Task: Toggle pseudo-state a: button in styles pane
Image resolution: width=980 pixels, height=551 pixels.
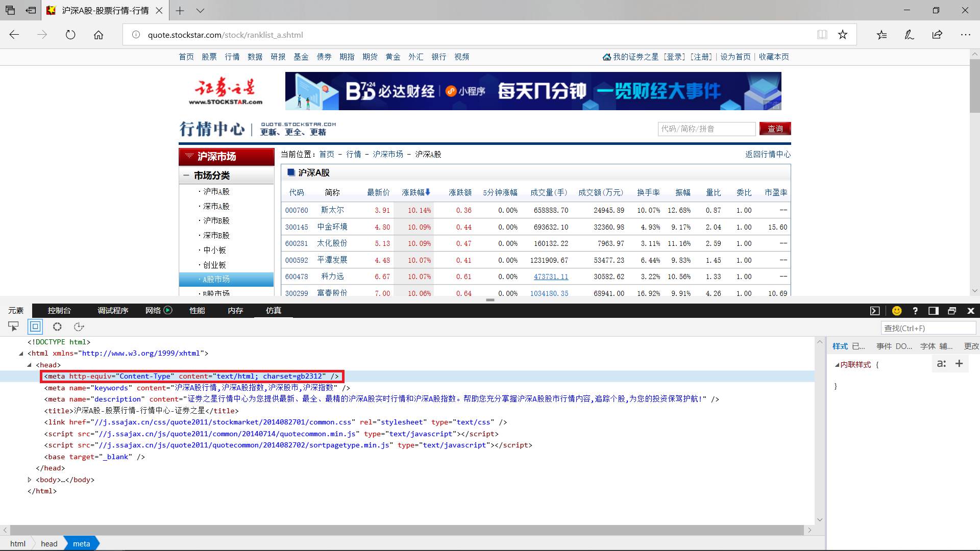Action: click(x=941, y=364)
